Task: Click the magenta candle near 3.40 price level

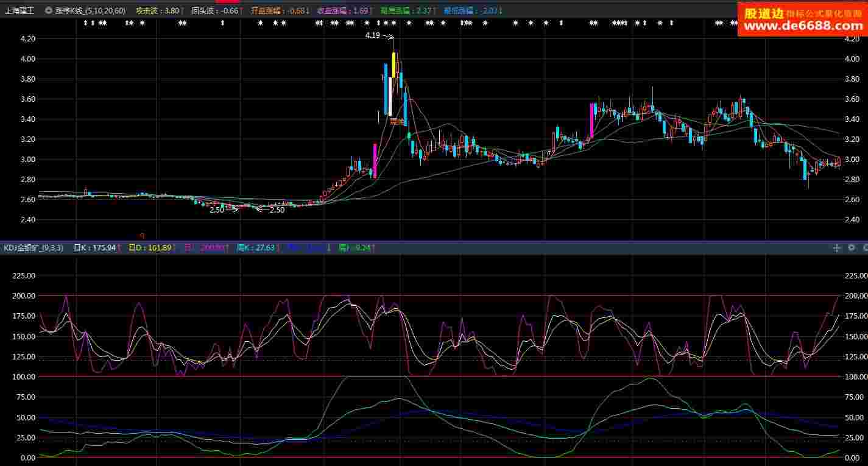Action: (x=591, y=120)
